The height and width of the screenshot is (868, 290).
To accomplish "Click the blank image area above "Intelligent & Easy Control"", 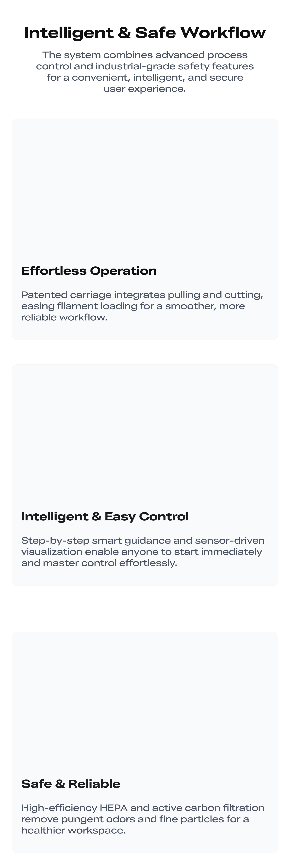I will pyautogui.click(x=145, y=435).
